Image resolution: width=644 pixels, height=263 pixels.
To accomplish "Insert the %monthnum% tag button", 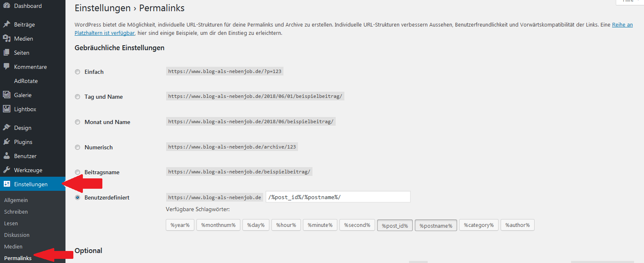I will pyautogui.click(x=218, y=225).
